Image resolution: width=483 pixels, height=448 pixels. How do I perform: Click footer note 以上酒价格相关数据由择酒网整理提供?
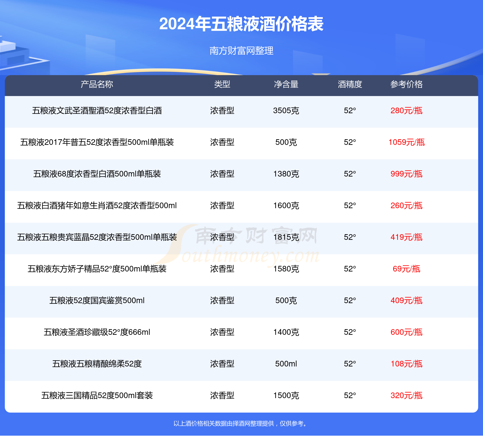pyautogui.click(x=224, y=424)
